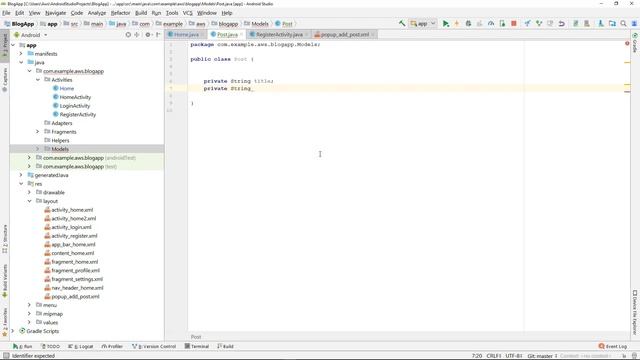Switch to the Home.java tab
The width and height of the screenshot is (640, 360).
186,34
